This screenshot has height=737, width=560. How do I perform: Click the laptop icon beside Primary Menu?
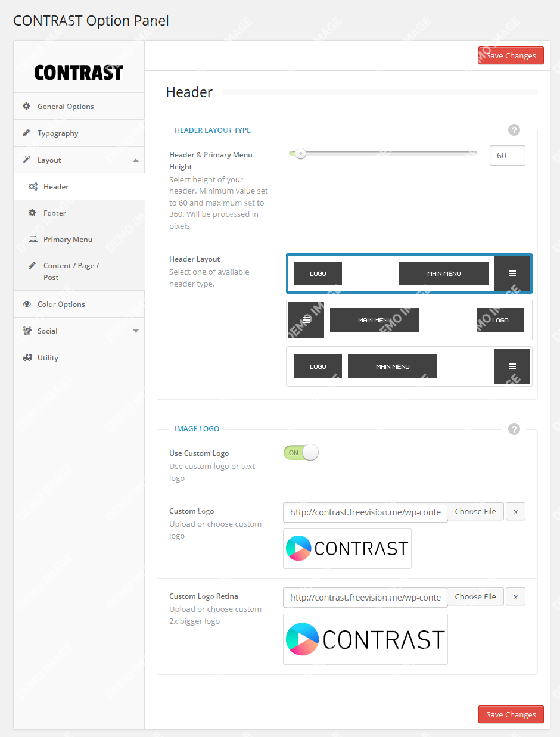[x=33, y=240]
